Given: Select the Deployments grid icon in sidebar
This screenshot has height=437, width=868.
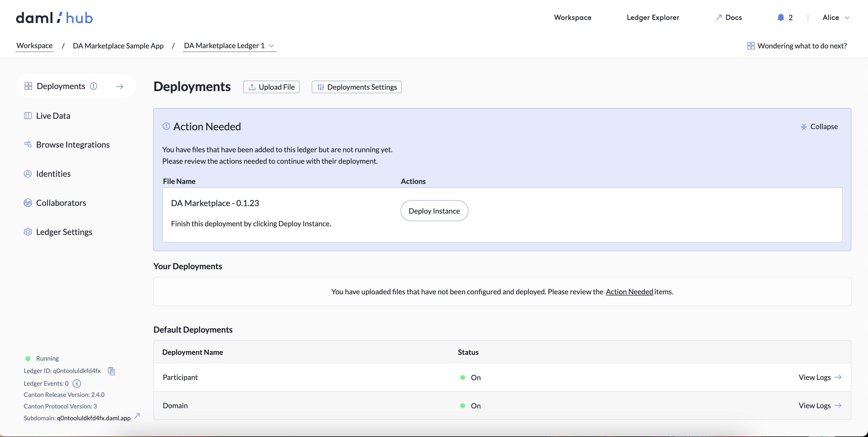Looking at the screenshot, I should coord(28,86).
